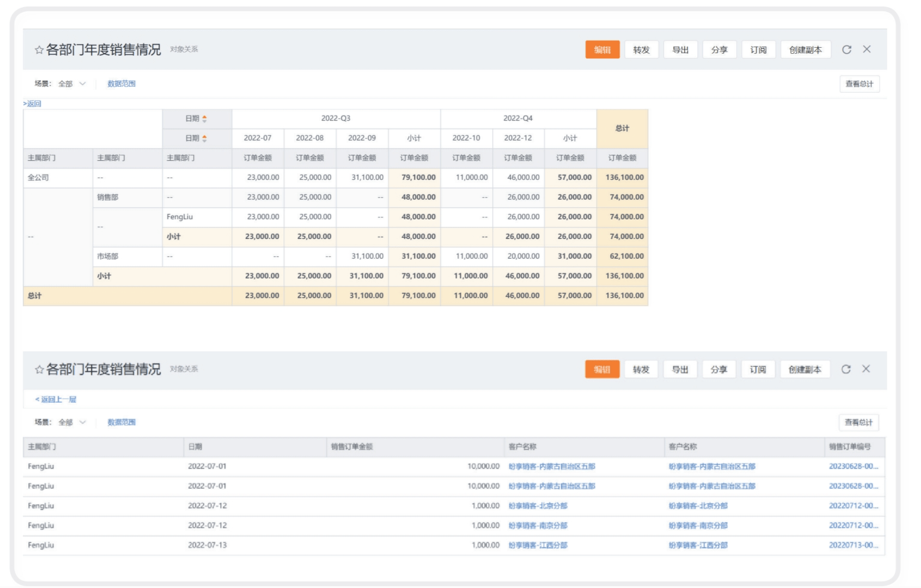Viewport: 921px width, 588px height.
Task: Click 订阅 in the detail list report toolbar
Action: (x=758, y=369)
